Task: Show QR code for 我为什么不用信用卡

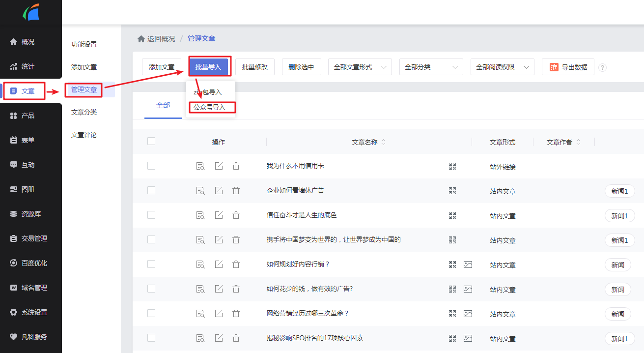Action: click(452, 166)
